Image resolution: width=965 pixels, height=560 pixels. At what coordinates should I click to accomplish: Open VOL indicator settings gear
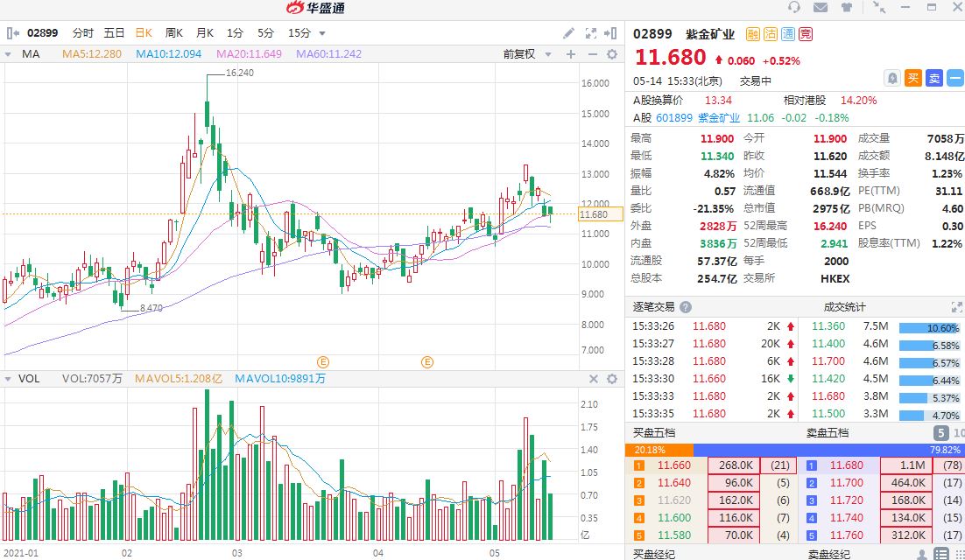[612, 379]
